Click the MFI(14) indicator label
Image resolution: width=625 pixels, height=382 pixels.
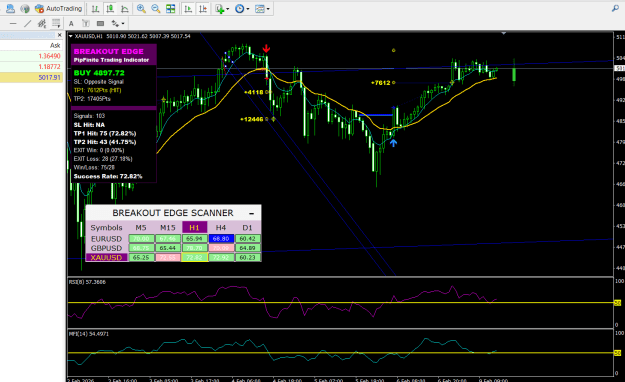(x=89, y=334)
